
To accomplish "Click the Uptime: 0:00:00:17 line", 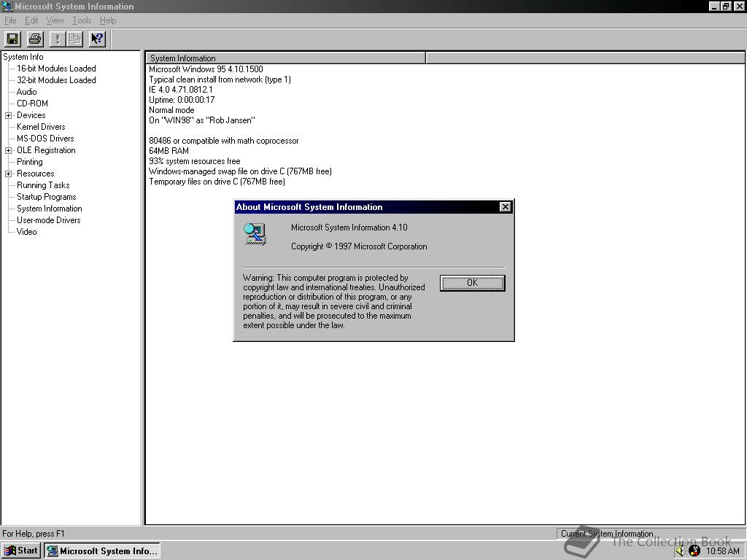I will click(182, 100).
